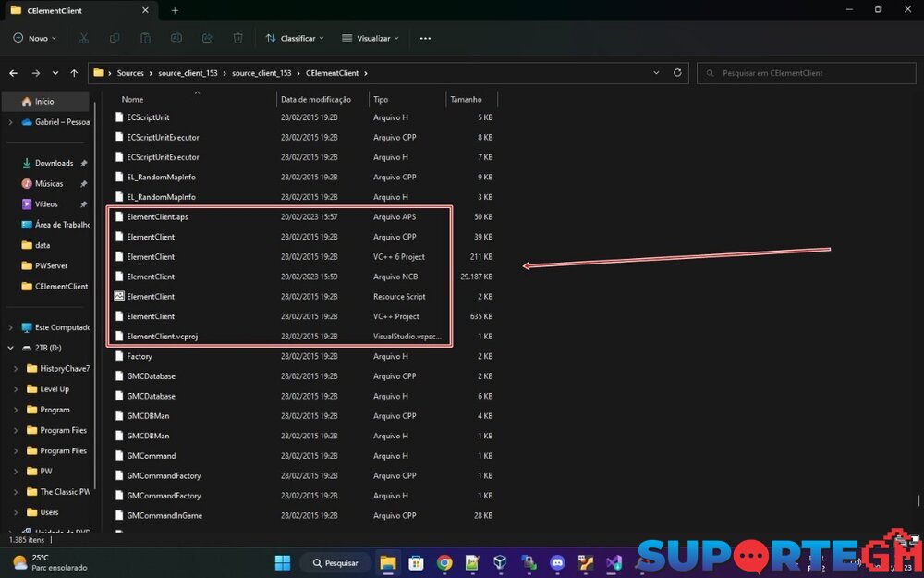Click the Pesquisar em CElementClient search box
This screenshot has height=578, width=924.
[804, 73]
